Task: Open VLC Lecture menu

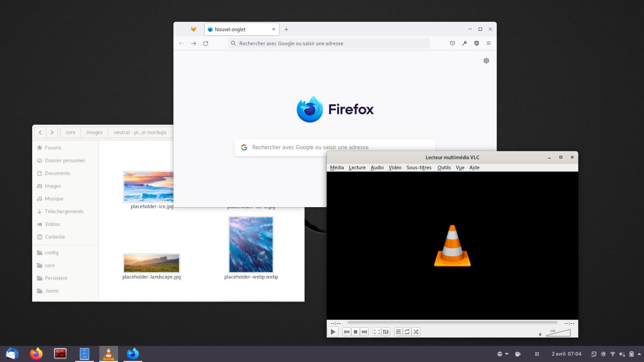Action: tap(357, 167)
